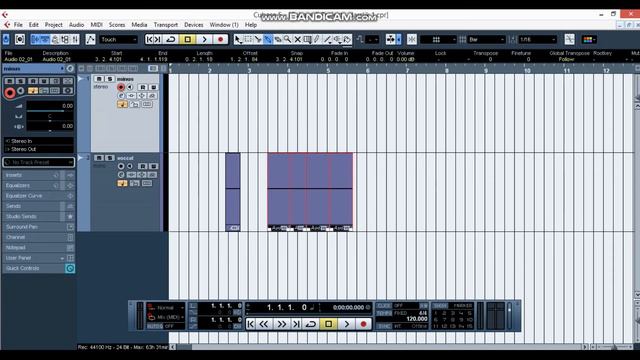Click transport panel Record button

363,324
